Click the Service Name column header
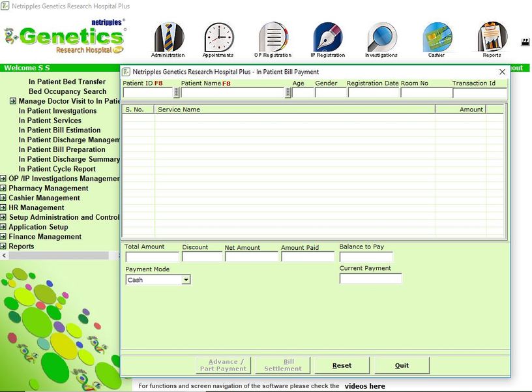Screen dimensions: 532x392 tap(295, 110)
